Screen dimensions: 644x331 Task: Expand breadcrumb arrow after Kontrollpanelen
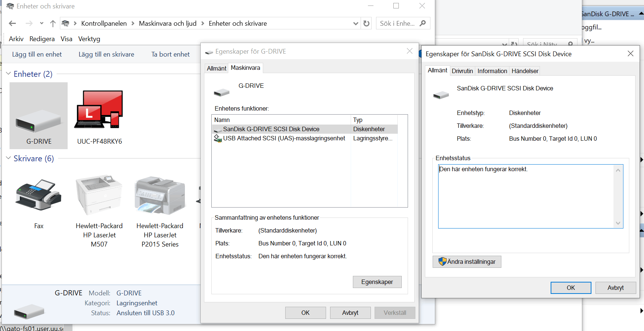tap(133, 24)
